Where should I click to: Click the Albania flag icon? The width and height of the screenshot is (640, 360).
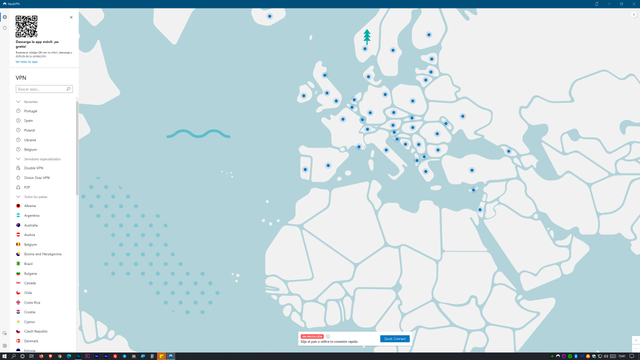click(18, 206)
